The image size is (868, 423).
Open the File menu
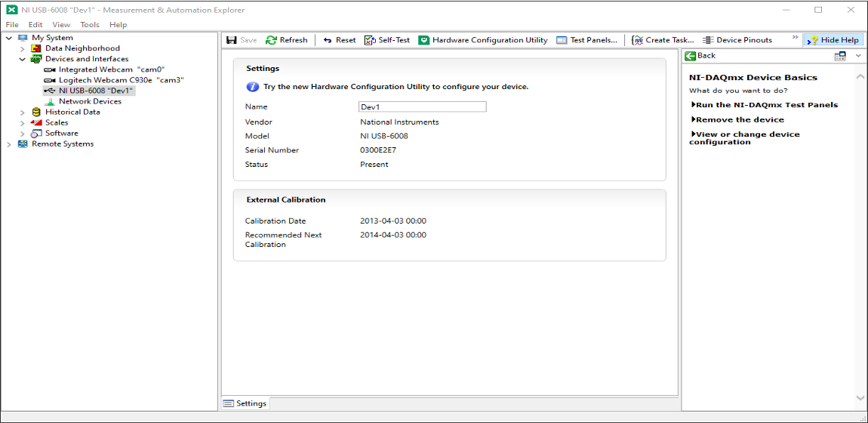pyautogui.click(x=12, y=24)
